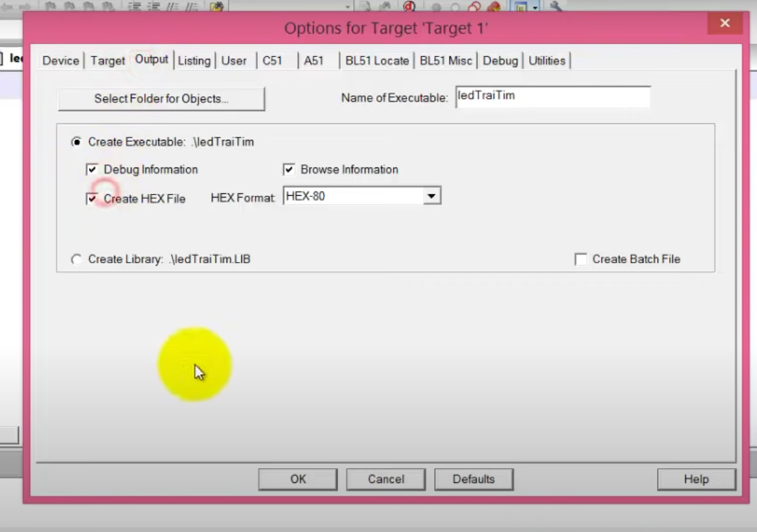The image size is (757, 532).
Task: Open the Target tab
Action: click(x=107, y=61)
